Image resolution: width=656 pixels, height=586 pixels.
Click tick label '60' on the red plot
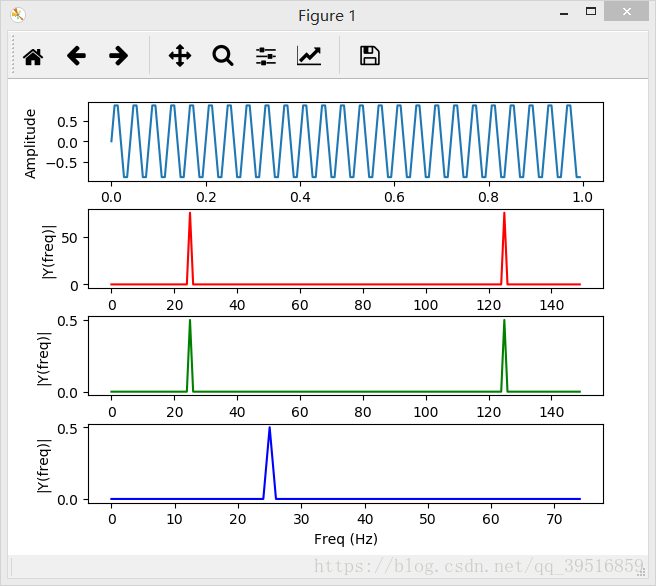point(300,305)
